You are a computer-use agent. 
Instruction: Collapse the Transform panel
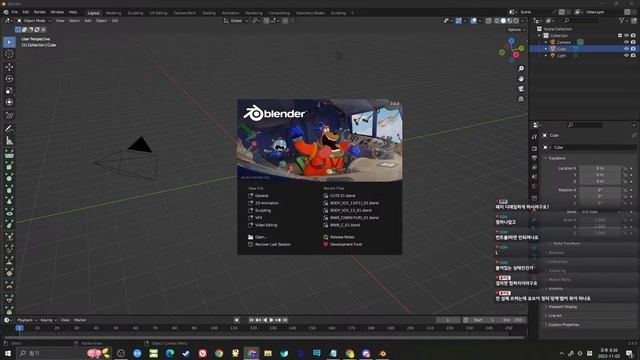click(x=557, y=158)
